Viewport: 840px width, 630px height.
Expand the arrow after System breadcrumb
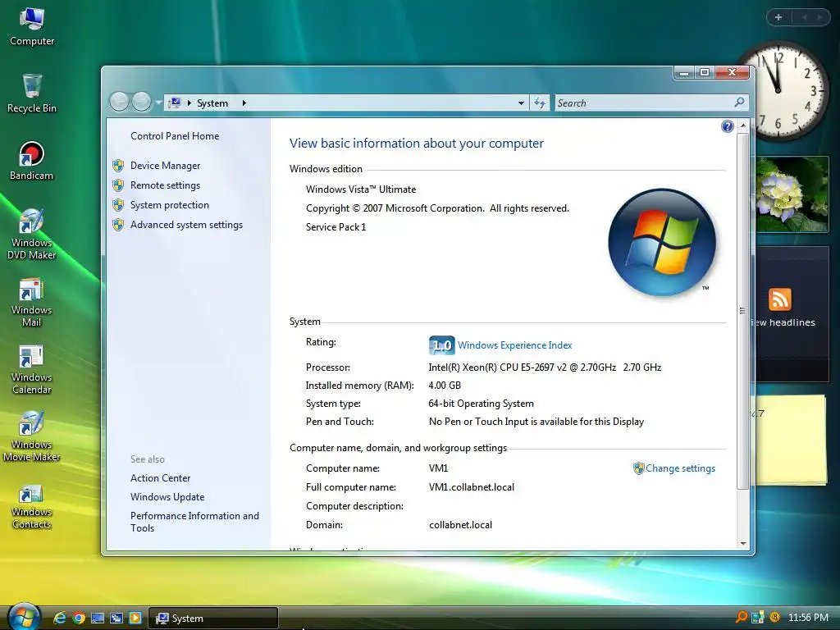coord(244,103)
